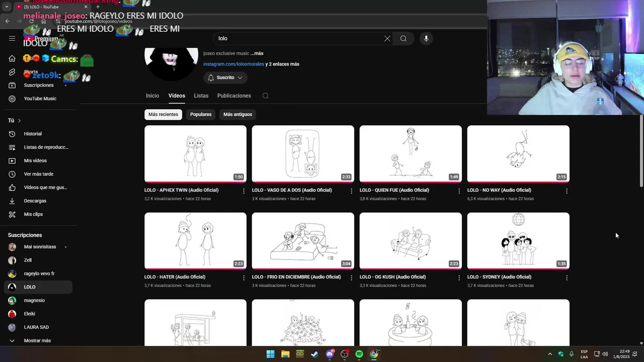Open Discord from the taskbar
Image resolution: width=644 pixels, height=362 pixels.
(x=330, y=354)
